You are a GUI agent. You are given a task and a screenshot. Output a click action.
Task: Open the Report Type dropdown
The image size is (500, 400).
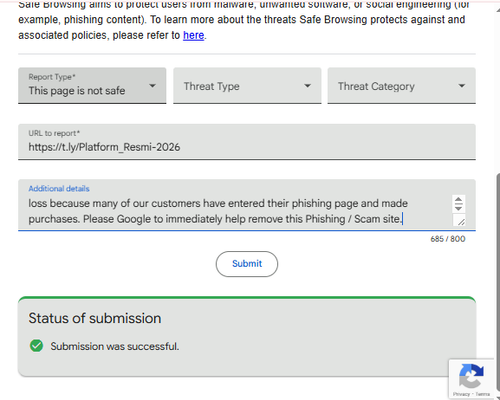tap(92, 86)
